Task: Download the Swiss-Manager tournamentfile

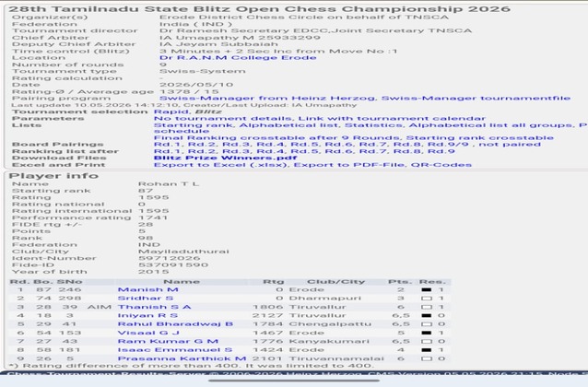Action: (476, 99)
